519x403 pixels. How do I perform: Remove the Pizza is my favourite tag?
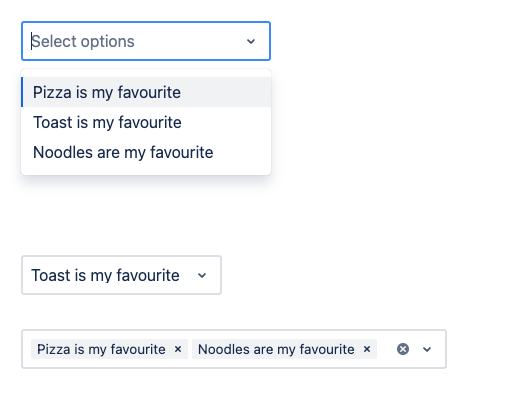point(178,349)
